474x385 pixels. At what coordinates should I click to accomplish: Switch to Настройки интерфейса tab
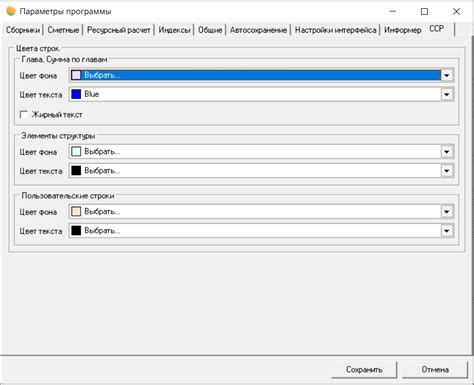(335, 30)
